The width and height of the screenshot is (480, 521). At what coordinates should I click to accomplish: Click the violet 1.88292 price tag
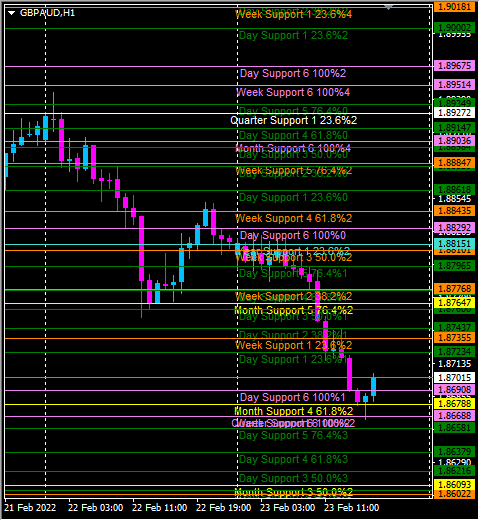[x=454, y=228]
